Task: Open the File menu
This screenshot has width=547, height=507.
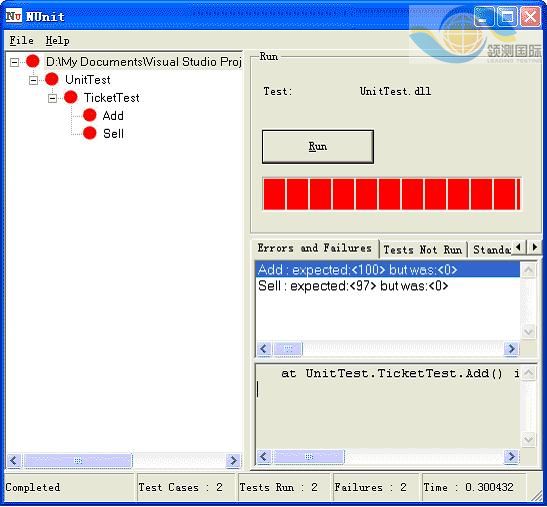Action: [21, 40]
